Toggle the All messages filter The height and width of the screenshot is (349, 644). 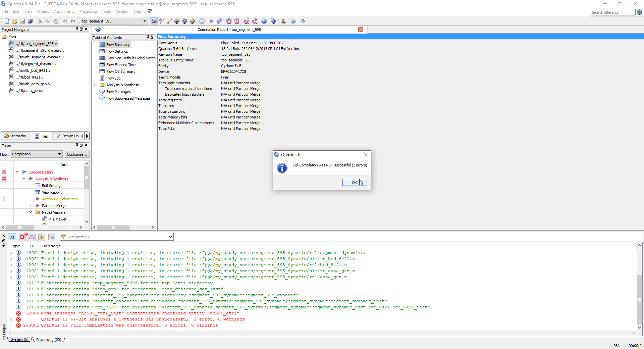click(x=12, y=237)
